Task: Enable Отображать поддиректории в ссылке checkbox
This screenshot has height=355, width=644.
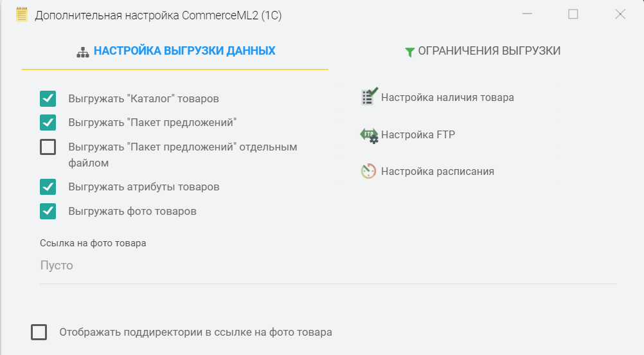Action: 39,332
